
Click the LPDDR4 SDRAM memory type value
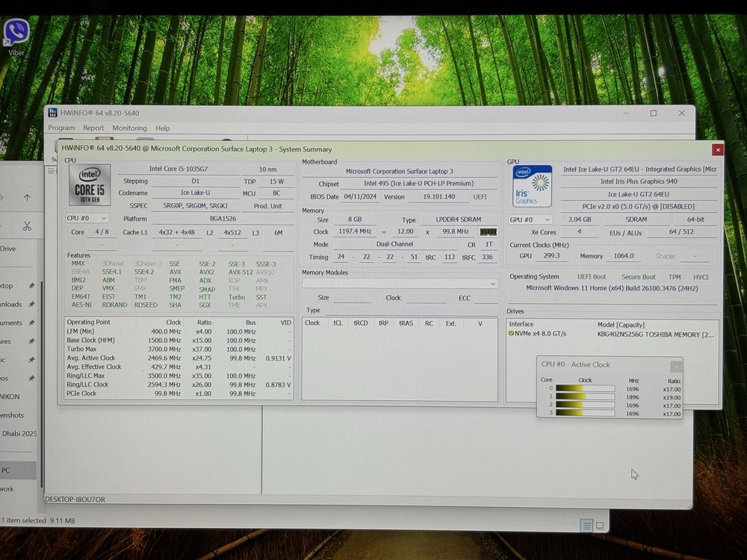pyautogui.click(x=459, y=220)
